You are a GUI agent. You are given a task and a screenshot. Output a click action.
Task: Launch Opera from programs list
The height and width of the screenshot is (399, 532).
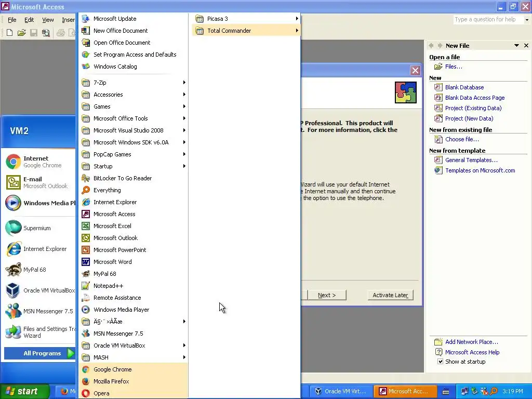pos(134,393)
